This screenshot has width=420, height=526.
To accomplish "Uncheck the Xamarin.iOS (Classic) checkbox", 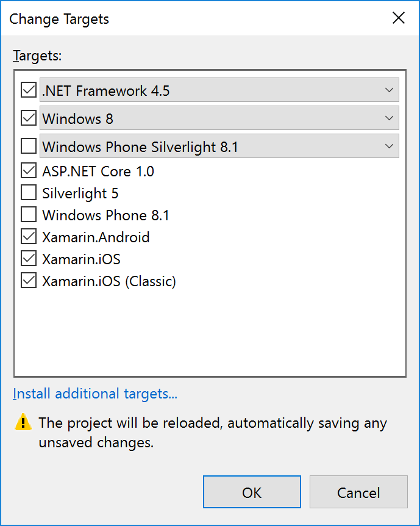I will pos(29,281).
